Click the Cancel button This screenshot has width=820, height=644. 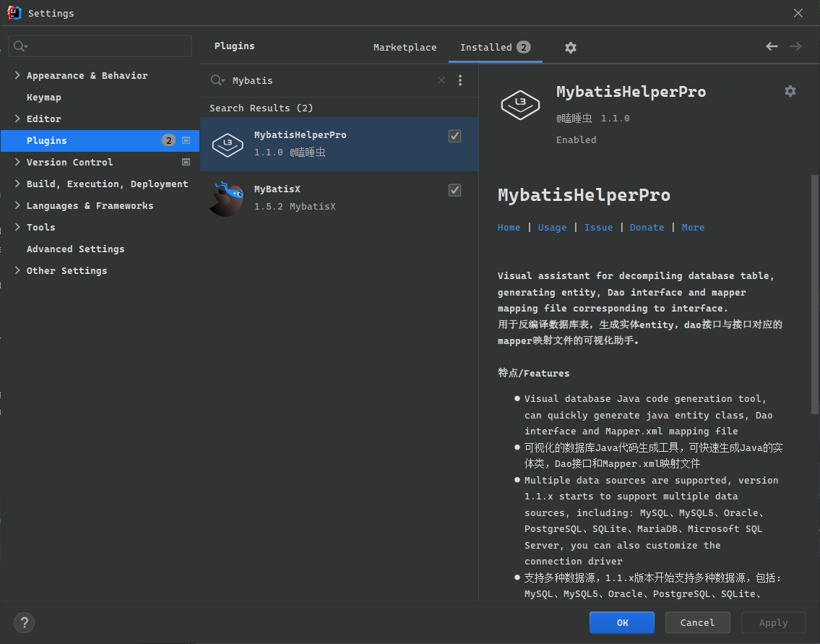coord(697,622)
